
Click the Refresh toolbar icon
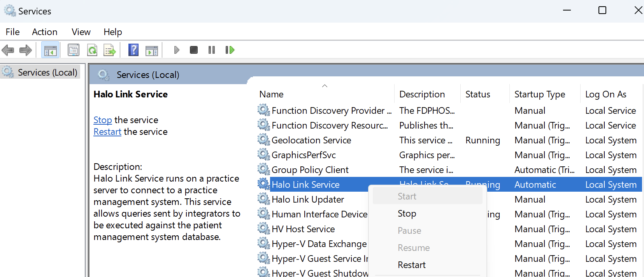pyautogui.click(x=92, y=50)
